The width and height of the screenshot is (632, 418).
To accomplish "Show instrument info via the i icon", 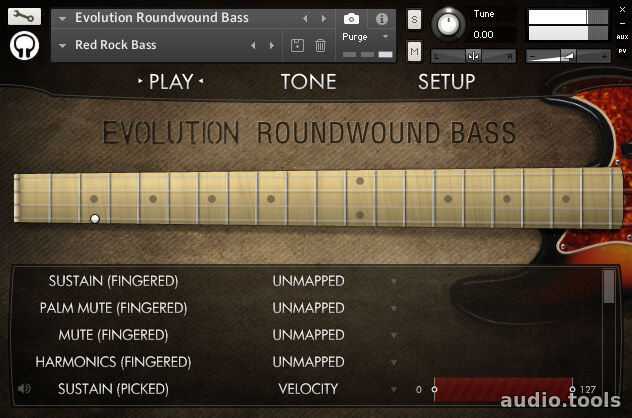I will point(381,19).
